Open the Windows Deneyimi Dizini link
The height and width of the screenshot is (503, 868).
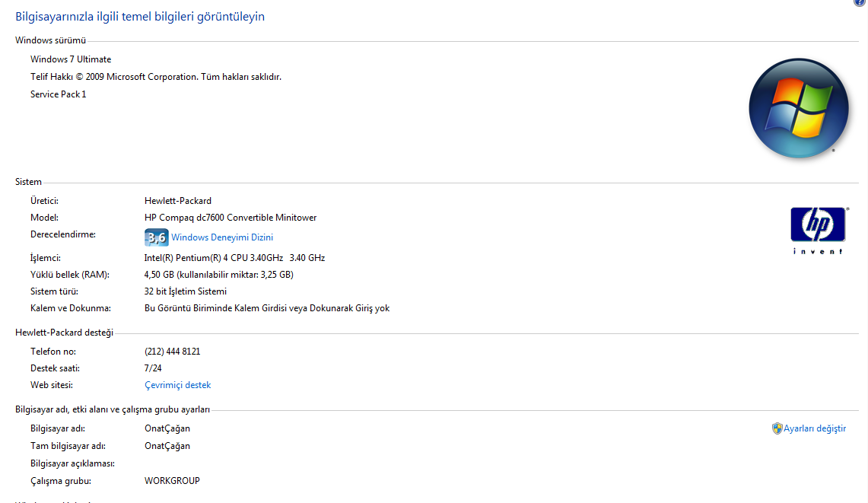(221, 237)
